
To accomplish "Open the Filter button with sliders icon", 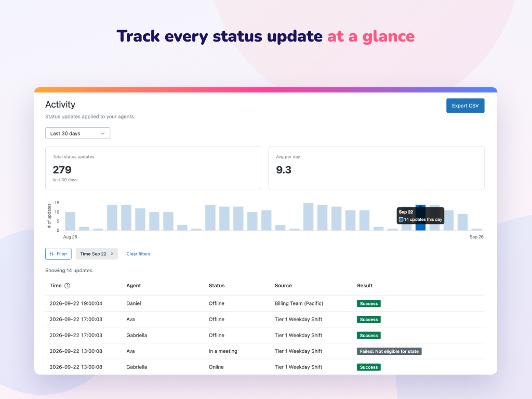I will [58, 254].
